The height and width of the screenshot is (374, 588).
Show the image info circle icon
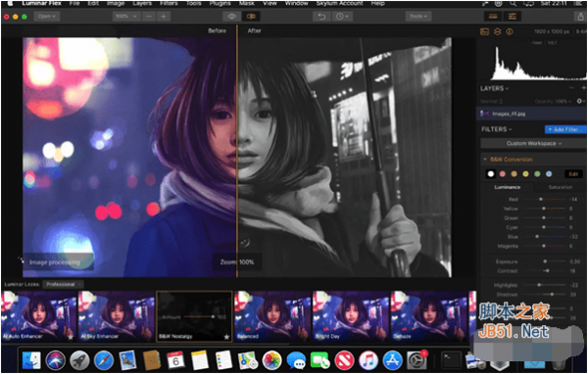click(x=510, y=32)
